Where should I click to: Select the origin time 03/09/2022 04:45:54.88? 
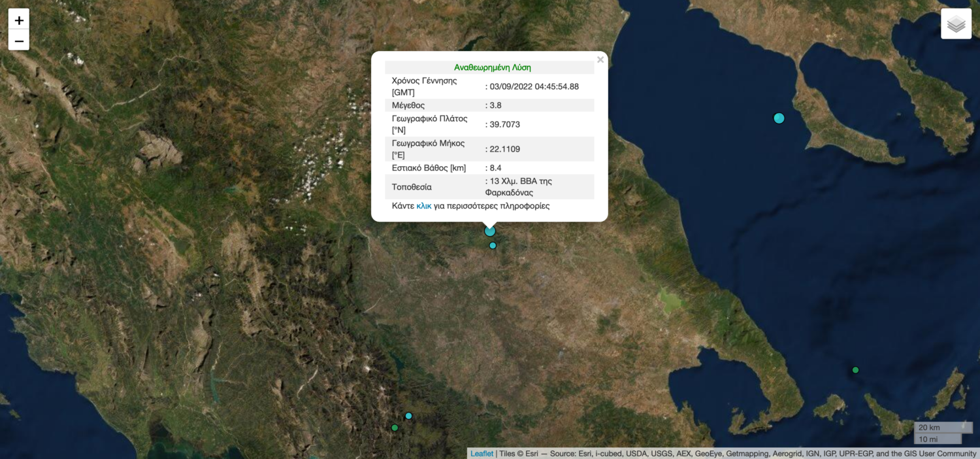pyautogui.click(x=534, y=86)
